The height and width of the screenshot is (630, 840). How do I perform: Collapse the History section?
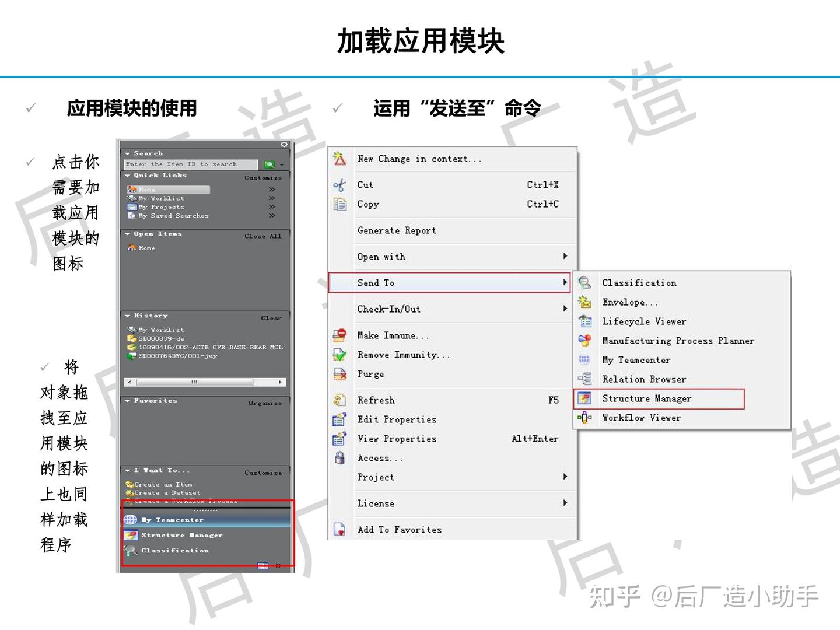[x=128, y=316]
